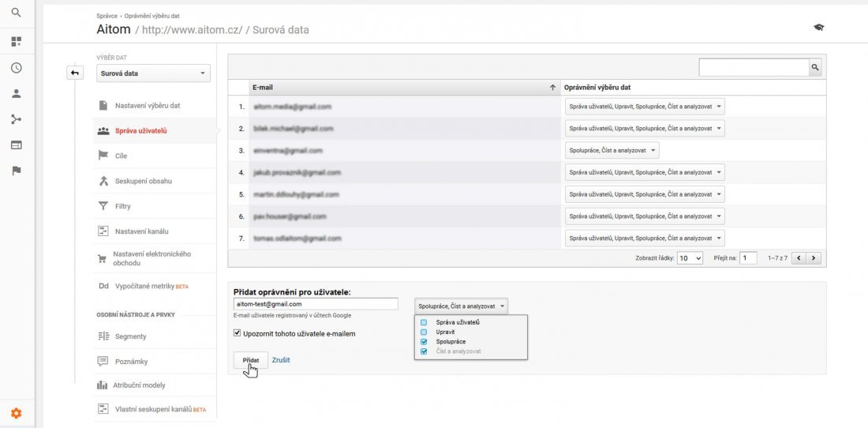Toggle 'Upozornit tohoto uživatele e-mailem' checkbox
Screen dimensions: 868x428
[238, 333]
